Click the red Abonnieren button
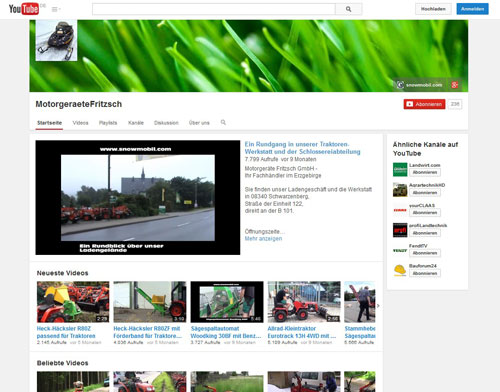Viewport: 500px width, 392px height. click(424, 104)
